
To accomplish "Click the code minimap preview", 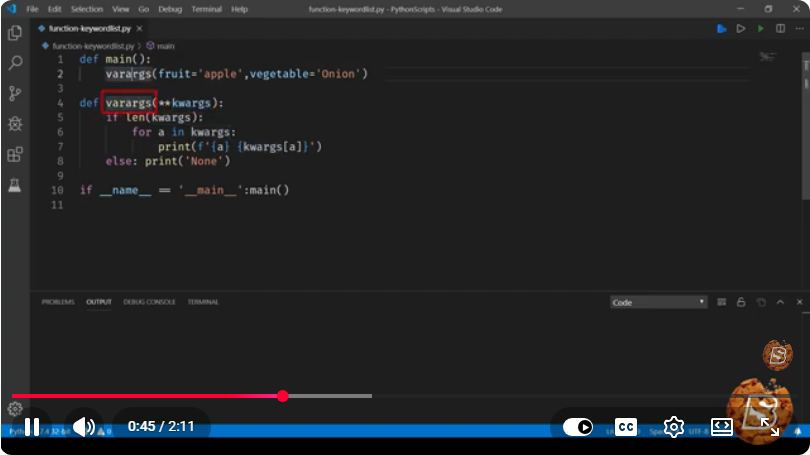I will pyautogui.click(x=768, y=56).
